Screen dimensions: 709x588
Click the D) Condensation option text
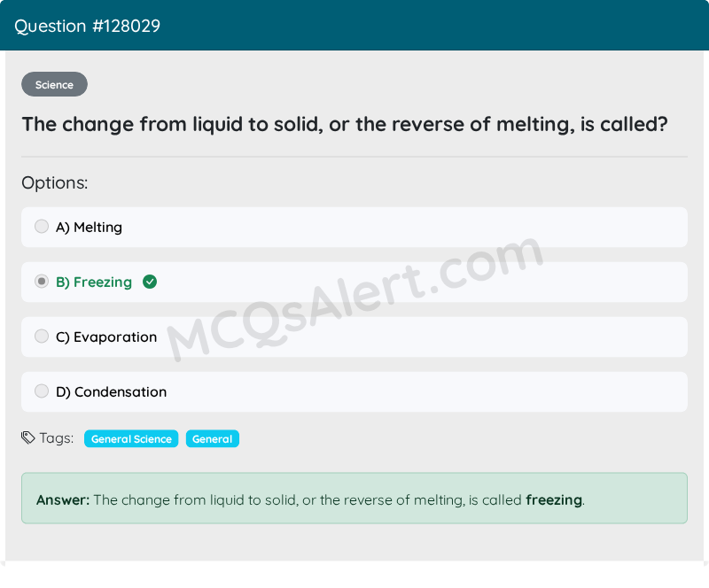point(112,391)
